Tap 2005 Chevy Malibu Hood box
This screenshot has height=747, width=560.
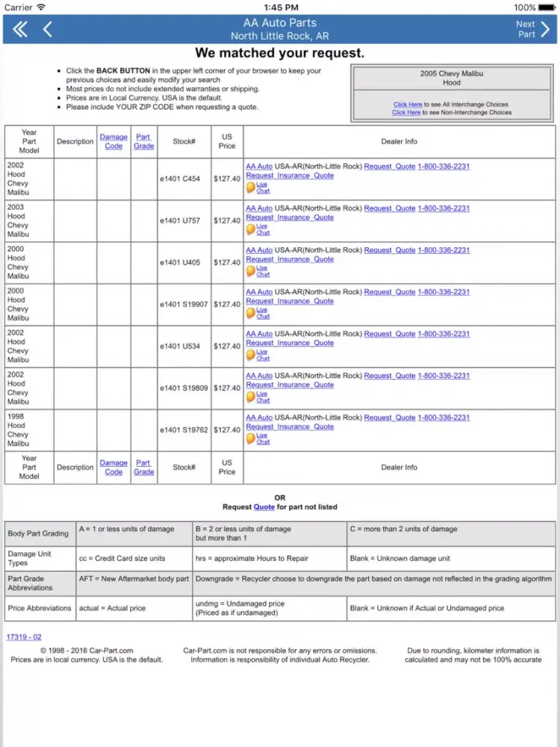tap(452, 78)
